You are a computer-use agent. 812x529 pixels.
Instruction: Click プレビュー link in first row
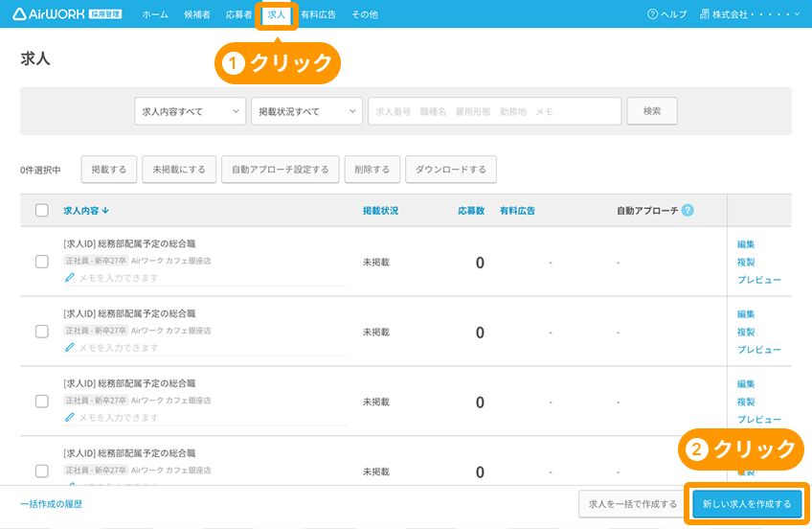pyautogui.click(x=759, y=280)
